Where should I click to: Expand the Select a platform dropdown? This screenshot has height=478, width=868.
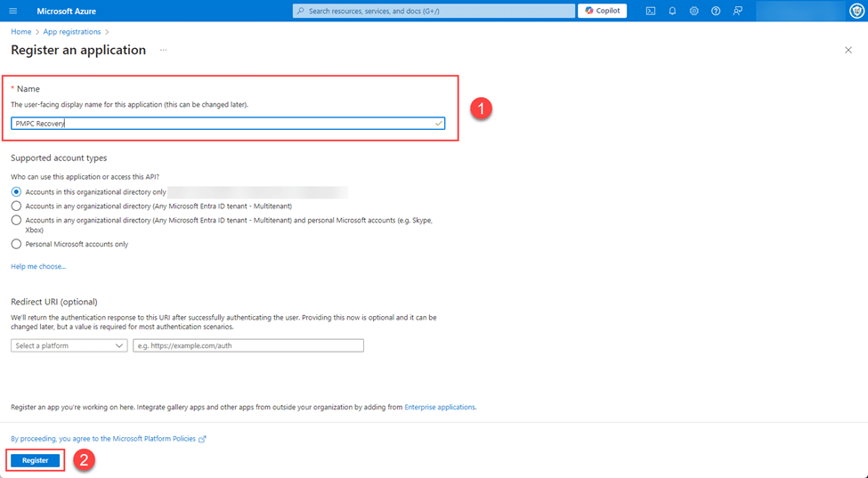[x=69, y=345]
